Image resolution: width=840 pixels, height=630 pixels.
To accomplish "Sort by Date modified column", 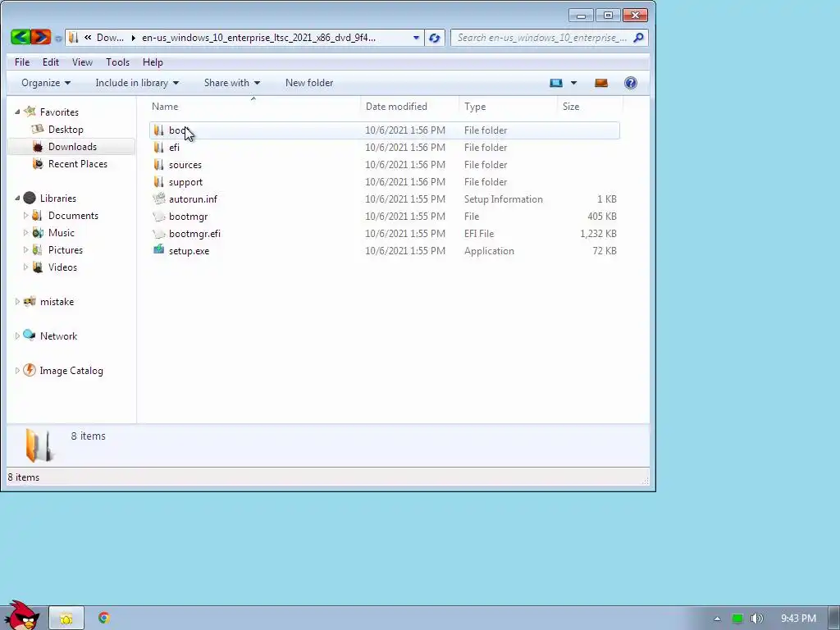I will point(410,106).
